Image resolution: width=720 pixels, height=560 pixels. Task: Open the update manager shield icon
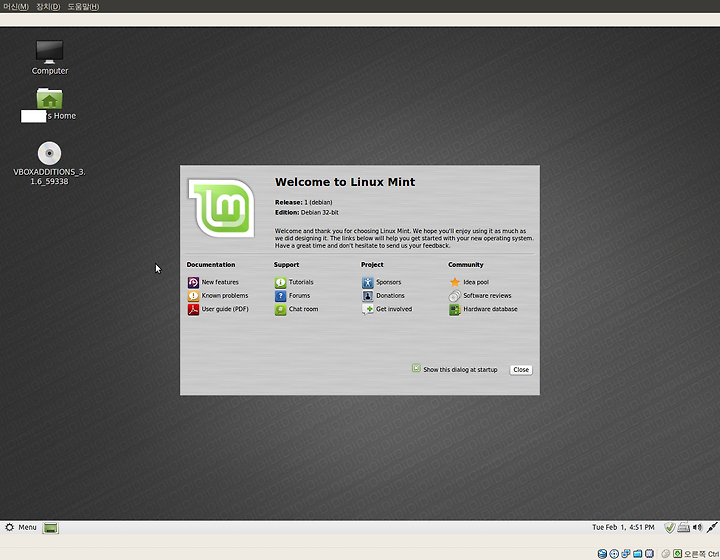coord(669,528)
